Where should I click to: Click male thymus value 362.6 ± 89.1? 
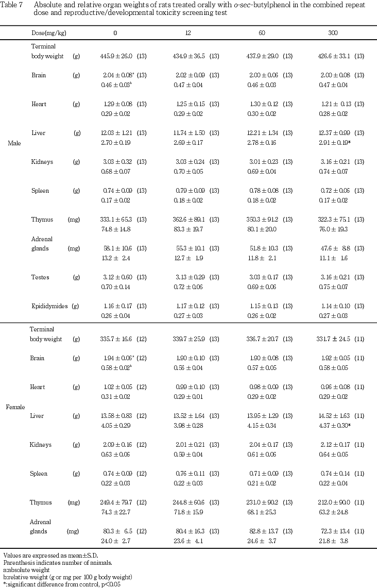click(191, 220)
